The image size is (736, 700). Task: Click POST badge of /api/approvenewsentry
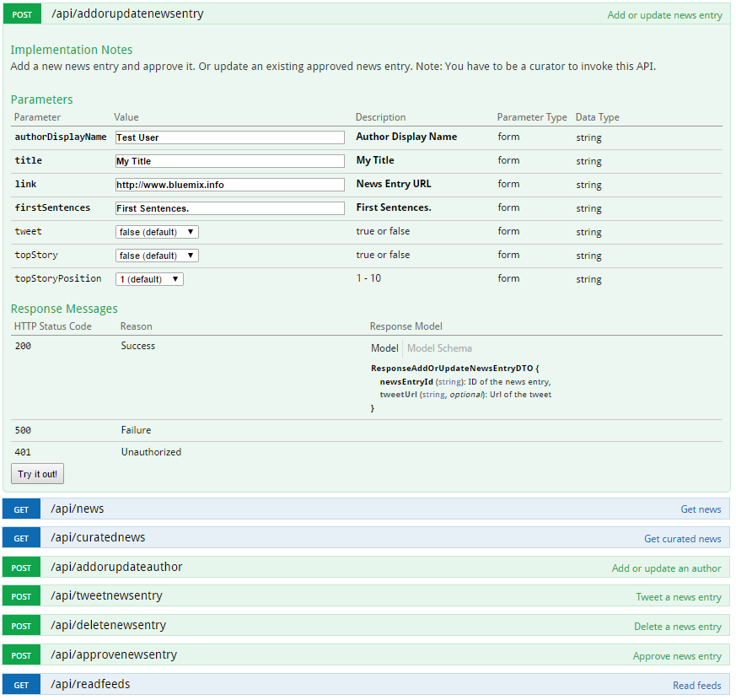point(21,655)
